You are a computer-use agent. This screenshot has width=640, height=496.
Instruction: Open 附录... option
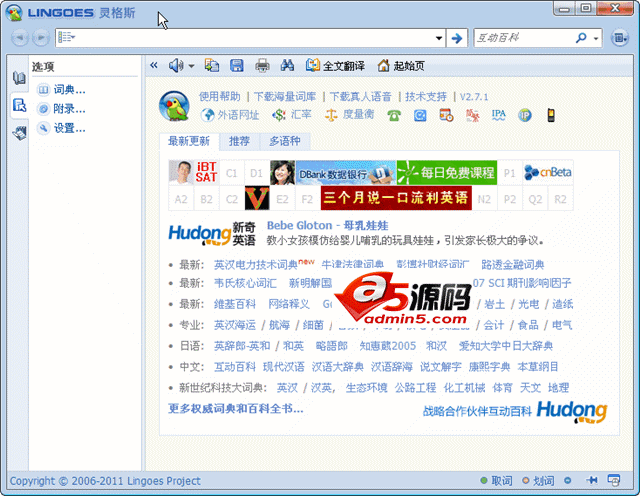[62, 109]
